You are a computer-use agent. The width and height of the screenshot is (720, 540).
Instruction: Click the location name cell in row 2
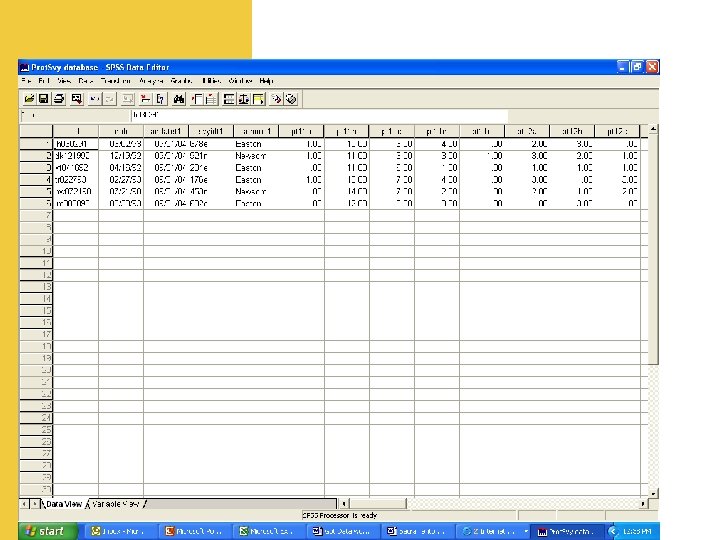click(256, 156)
